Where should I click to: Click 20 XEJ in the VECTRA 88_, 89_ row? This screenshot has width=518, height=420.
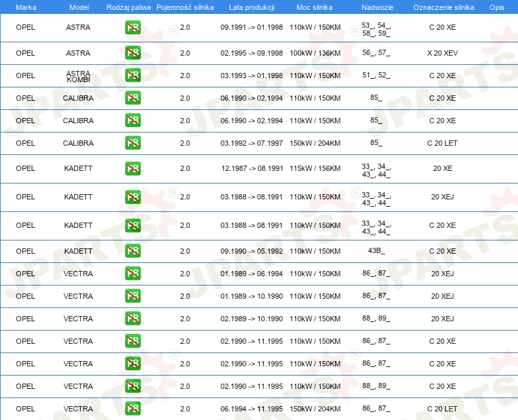[x=442, y=319]
